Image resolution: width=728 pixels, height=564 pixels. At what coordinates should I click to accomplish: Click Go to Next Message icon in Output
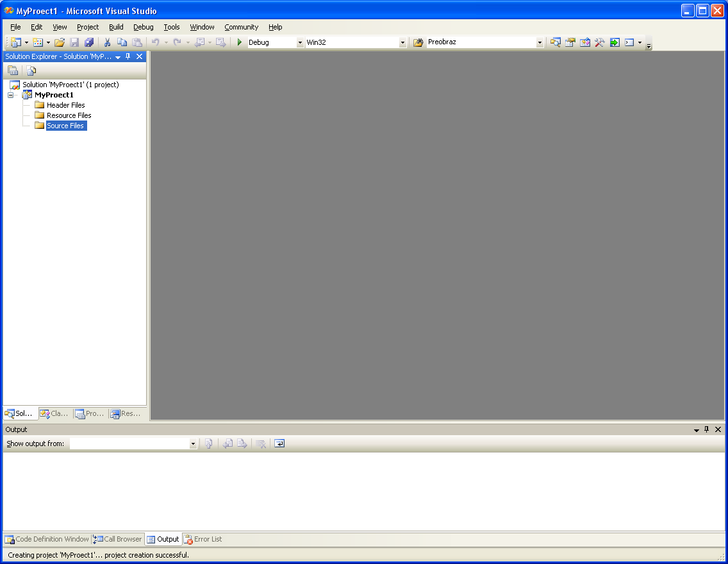(x=242, y=444)
